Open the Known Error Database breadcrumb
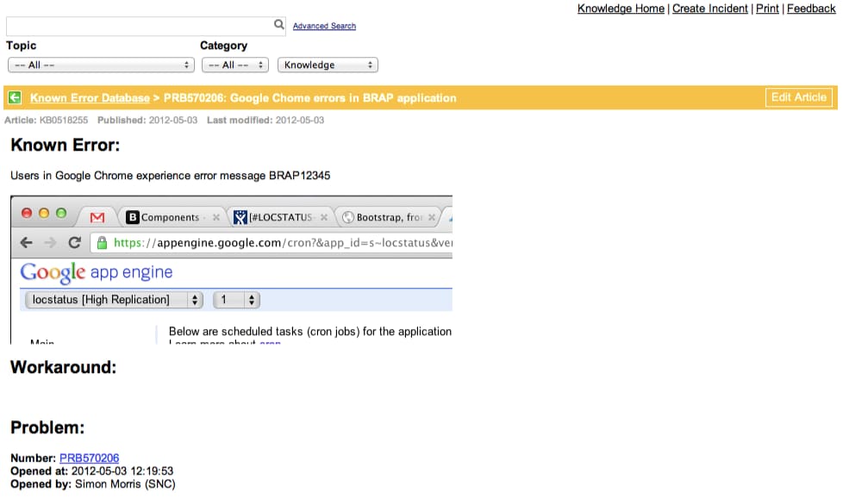 (90, 98)
